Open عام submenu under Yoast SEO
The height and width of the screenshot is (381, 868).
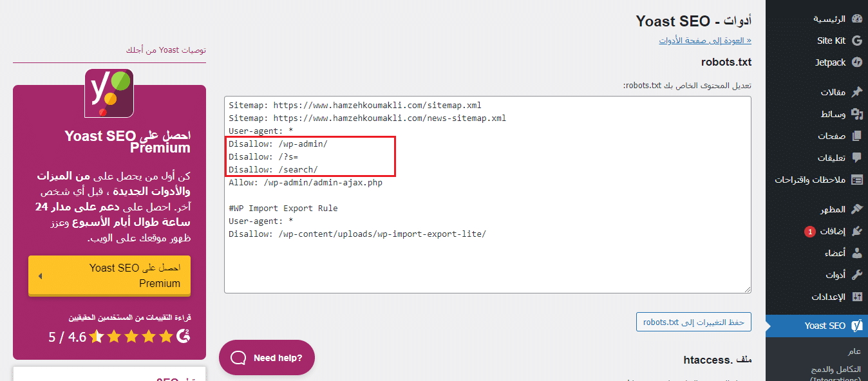coord(854,351)
